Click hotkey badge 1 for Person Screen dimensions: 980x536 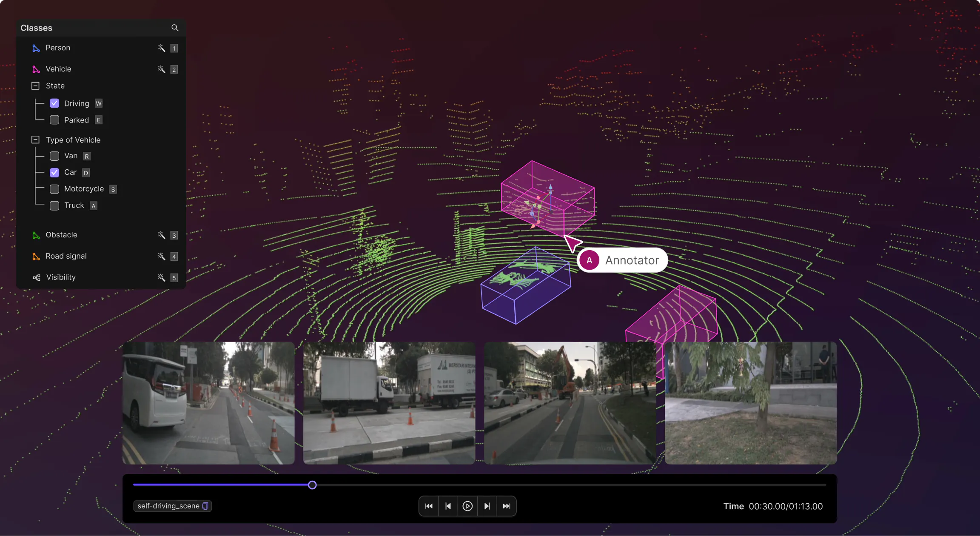pyautogui.click(x=174, y=48)
